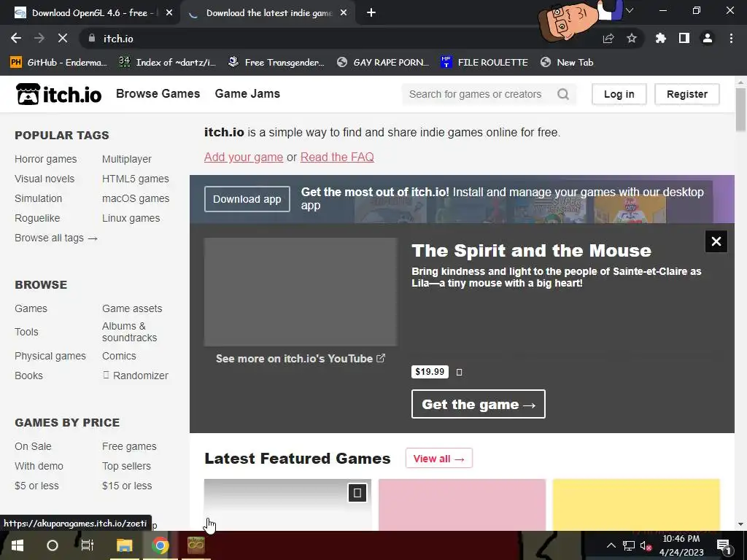This screenshot has width=747, height=560.
Task: Open the pink featured game thumbnail
Action: [462, 505]
